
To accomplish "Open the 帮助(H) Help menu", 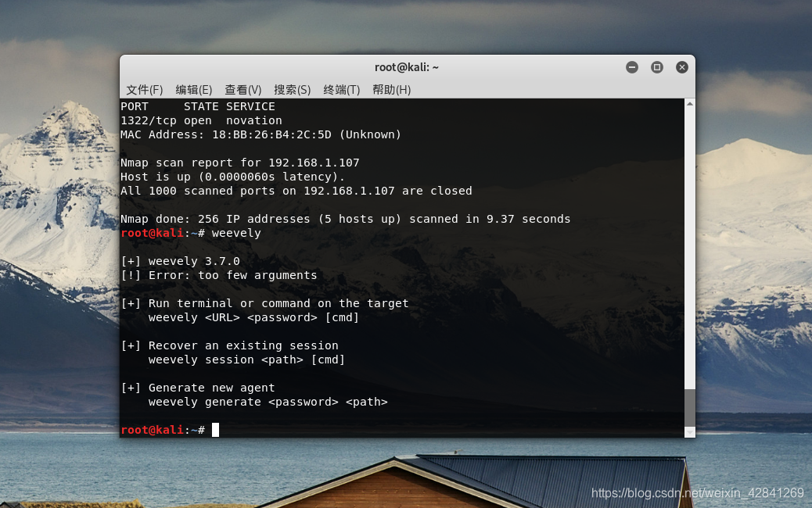I will click(x=391, y=90).
